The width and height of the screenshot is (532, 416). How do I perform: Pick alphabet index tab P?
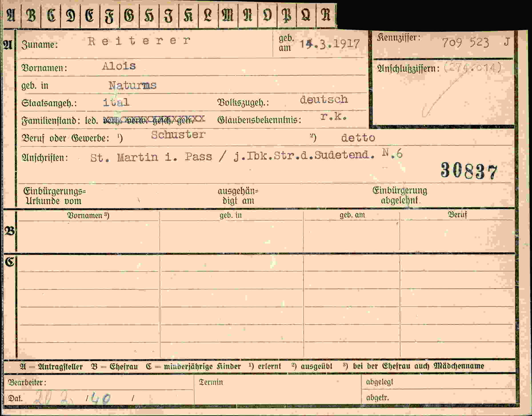[x=287, y=16]
